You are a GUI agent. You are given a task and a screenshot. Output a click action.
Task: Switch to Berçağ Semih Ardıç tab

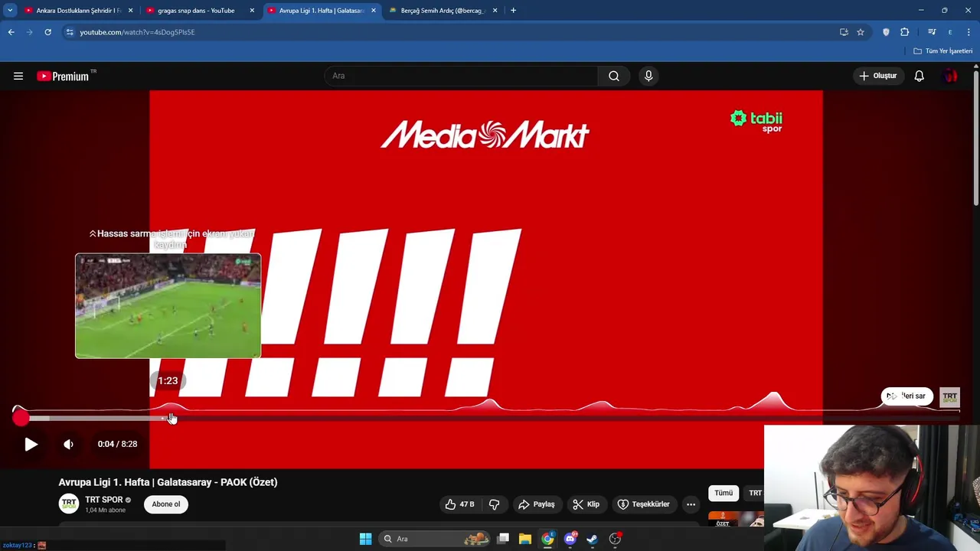click(443, 11)
